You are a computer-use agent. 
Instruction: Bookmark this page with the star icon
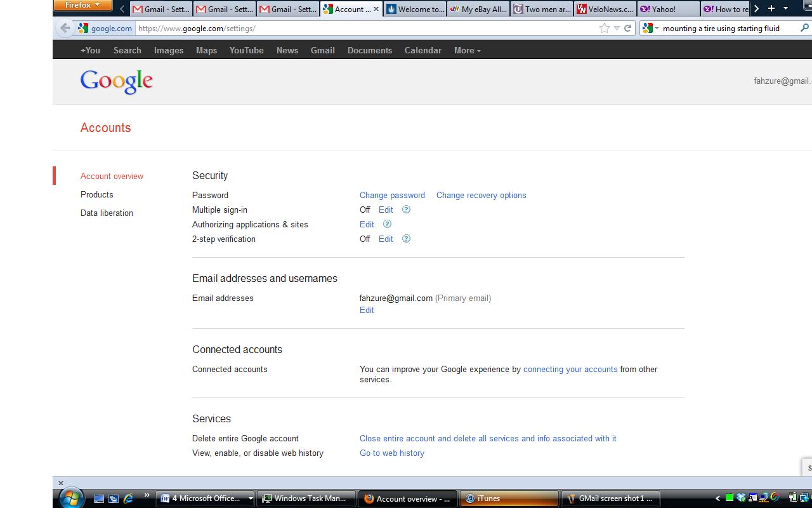pos(604,28)
